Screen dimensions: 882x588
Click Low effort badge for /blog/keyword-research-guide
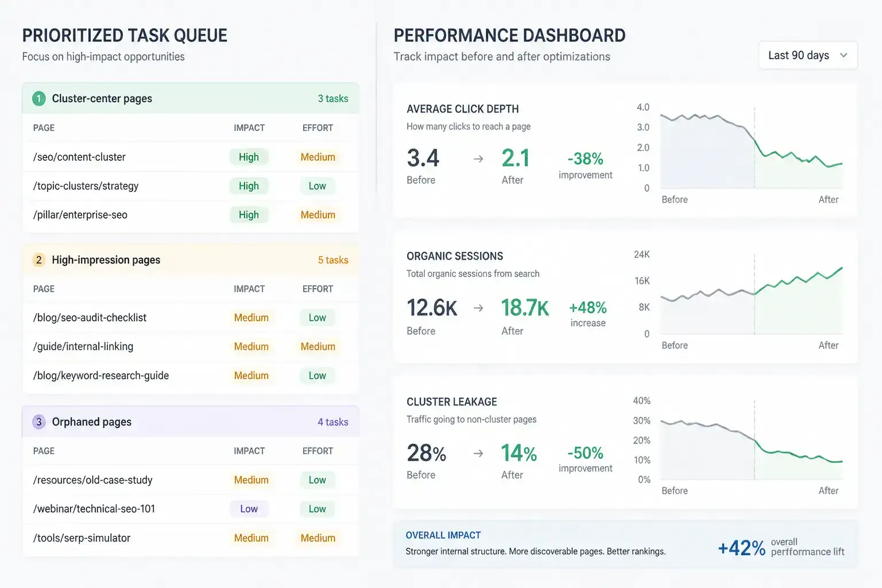[x=317, y=376]
